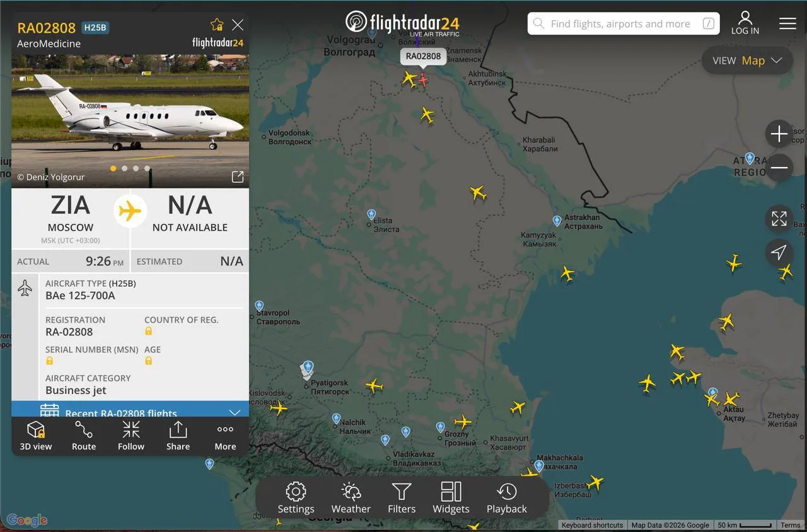Open the Filters funnel
Viewport: 807px width, 532px height.
tap(402, 498)
